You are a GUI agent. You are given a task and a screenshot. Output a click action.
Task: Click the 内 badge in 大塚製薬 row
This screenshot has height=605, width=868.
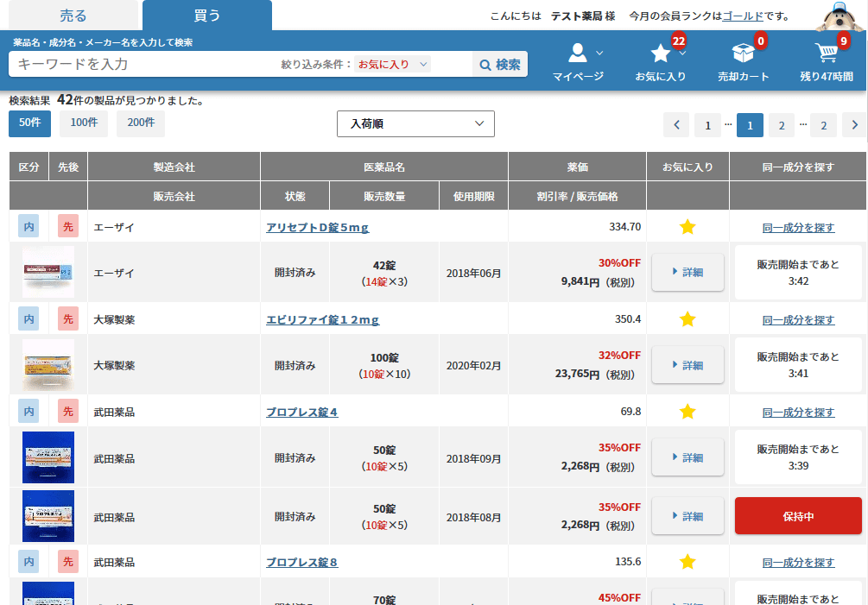pos(29,318)
